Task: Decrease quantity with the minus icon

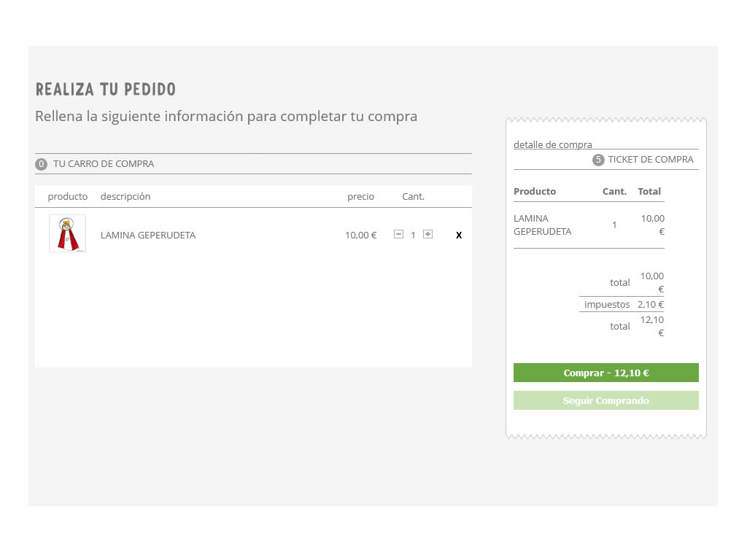Action: tap(398, 234)
